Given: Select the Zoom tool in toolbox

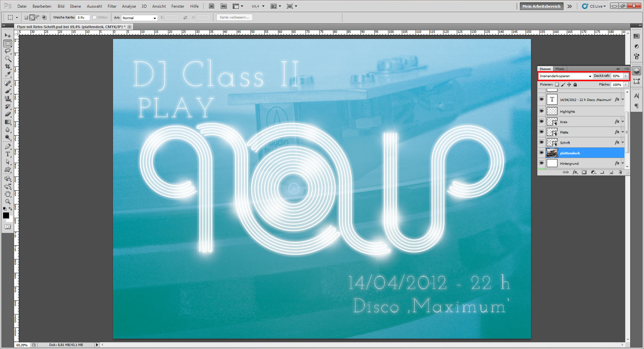Looking at the screenshot, I should point(8,202).
